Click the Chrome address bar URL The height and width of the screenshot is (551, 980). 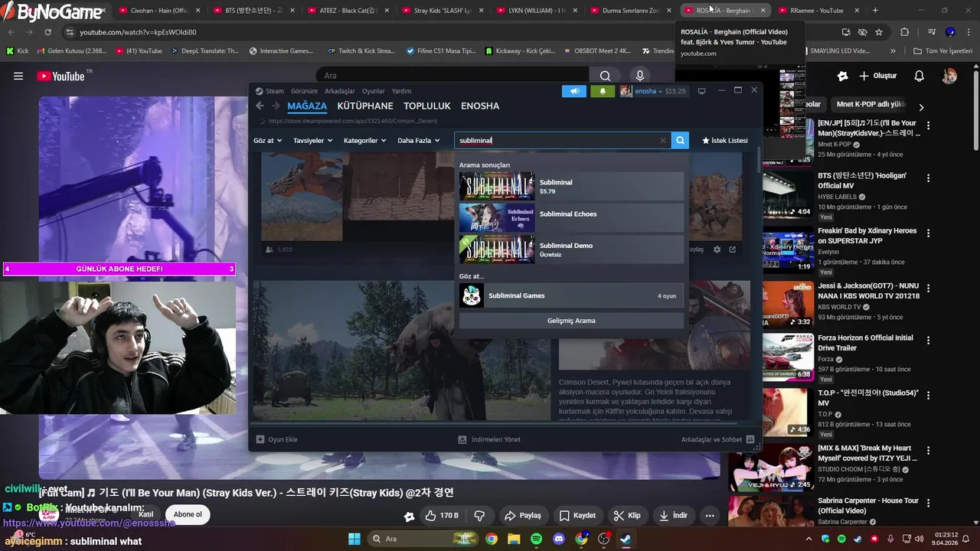pos(138,32)
